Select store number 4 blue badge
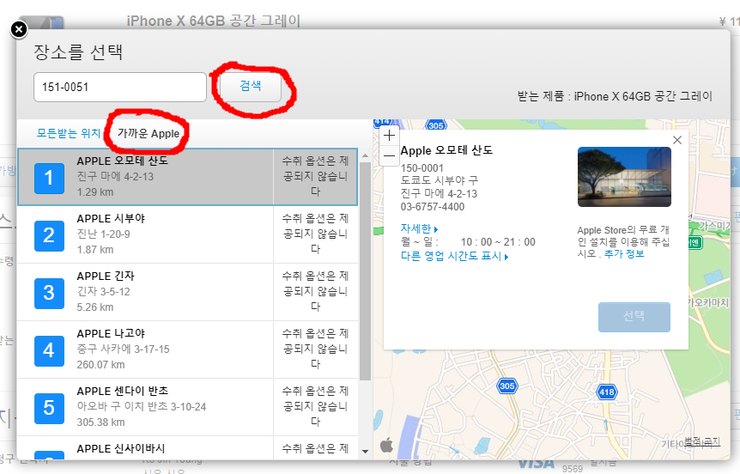Screen dimensions: 740x474 [49, 351]
